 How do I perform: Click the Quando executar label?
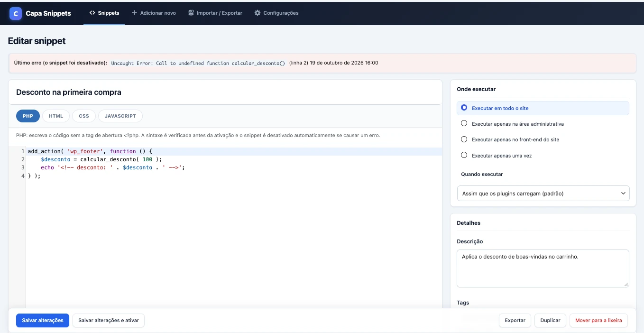pyautogui.click(x=482, y=175)
